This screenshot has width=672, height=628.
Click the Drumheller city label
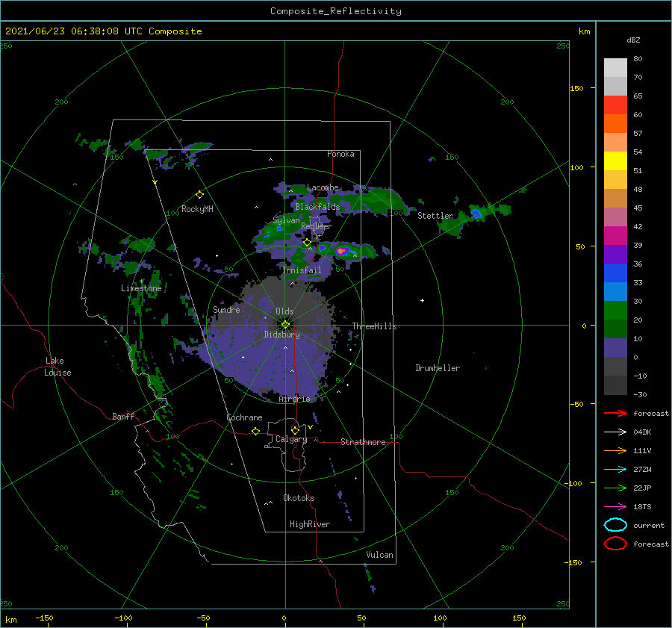tap(438, 368)
